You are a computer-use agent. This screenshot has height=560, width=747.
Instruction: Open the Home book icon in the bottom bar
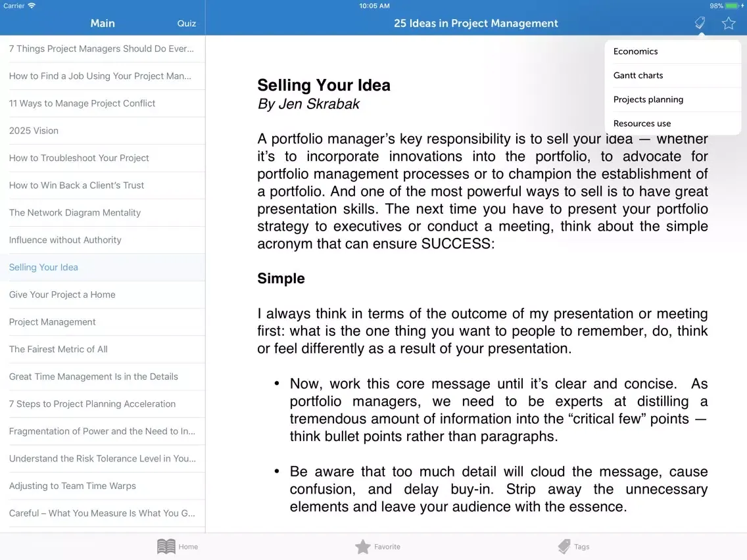point(166,546)
